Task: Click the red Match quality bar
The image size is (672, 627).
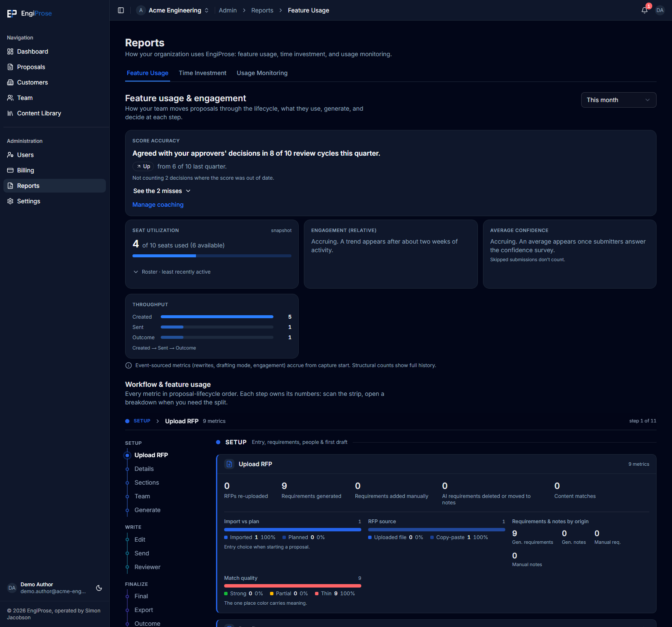Action: coord(293,586)
